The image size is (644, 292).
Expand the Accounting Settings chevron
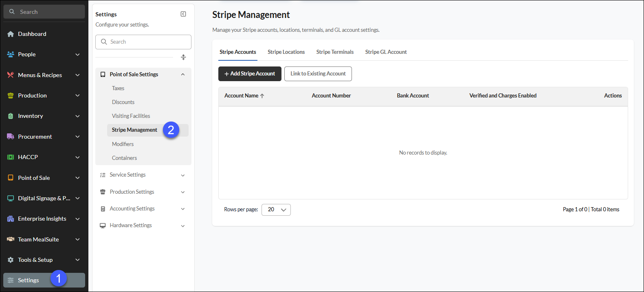tap(183, 209)
